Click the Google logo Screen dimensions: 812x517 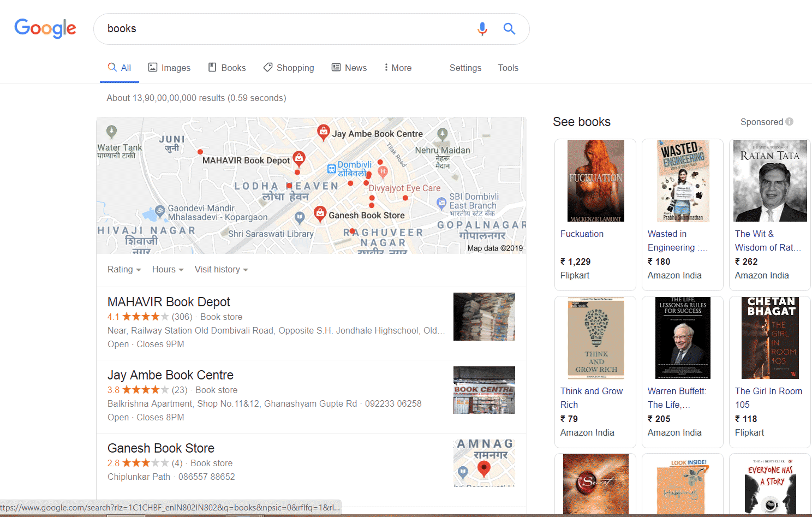pyautogui.click(x=45, y=28)
